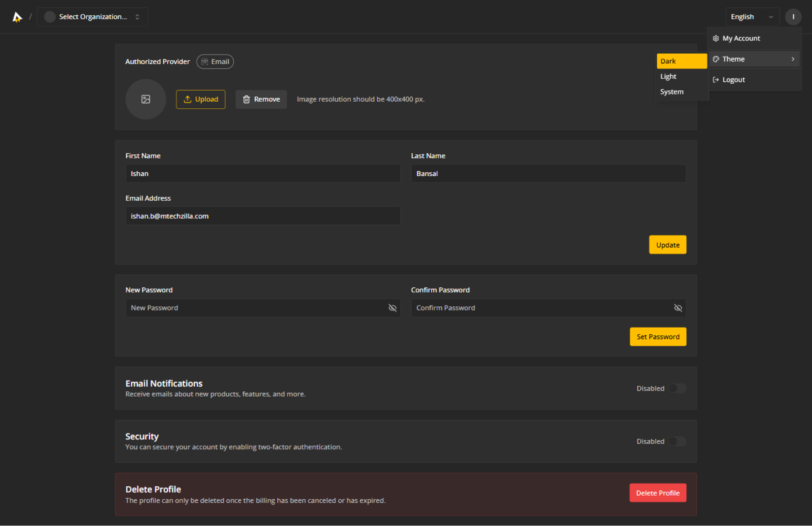Screen dimensions: 812x526
Task: Click the Delete Profile button
Action: pos(657,493)
